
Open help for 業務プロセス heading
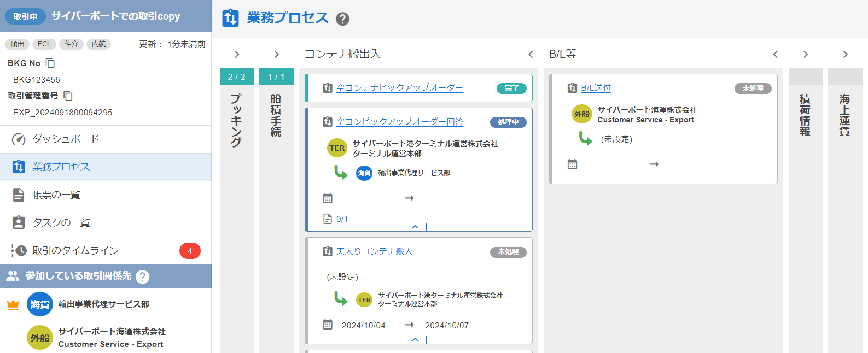(x=342, y=19)
